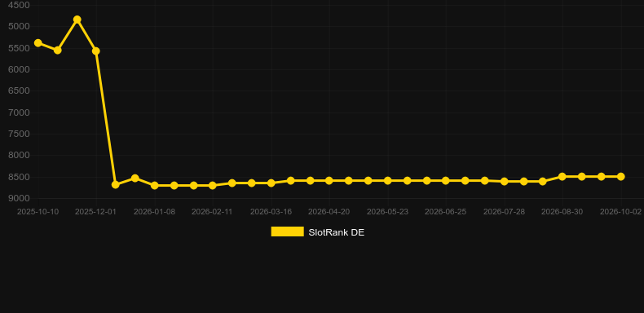Click the 5500 y-axis label
Image resolution: width=644 pixels, height=313 pixels.
coord(20,48)
